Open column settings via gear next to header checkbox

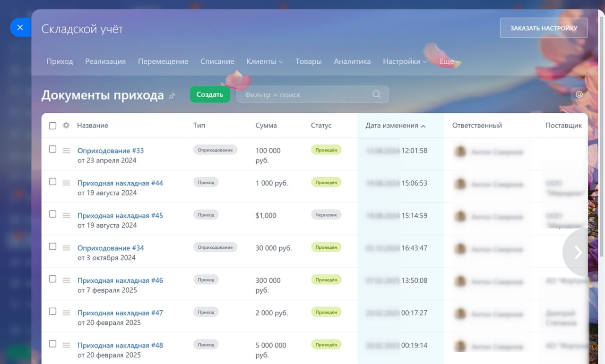pyautogui.click(x=66, y=125)
